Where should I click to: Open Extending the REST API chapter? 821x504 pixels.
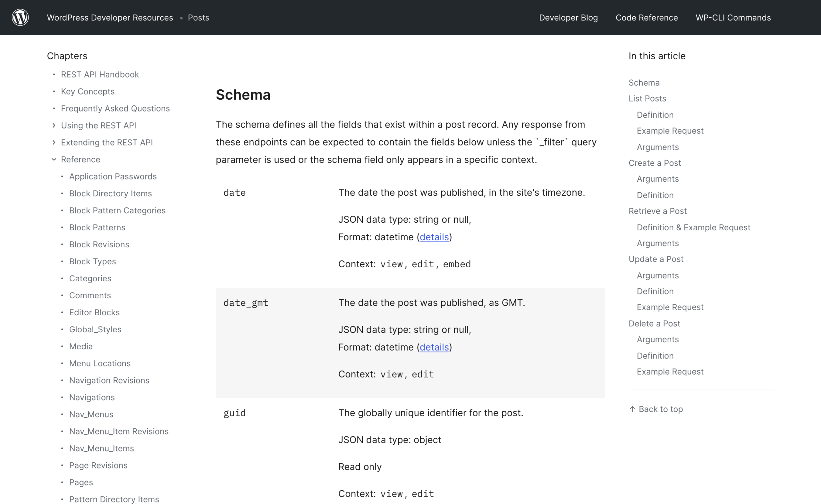click(107, 142)
